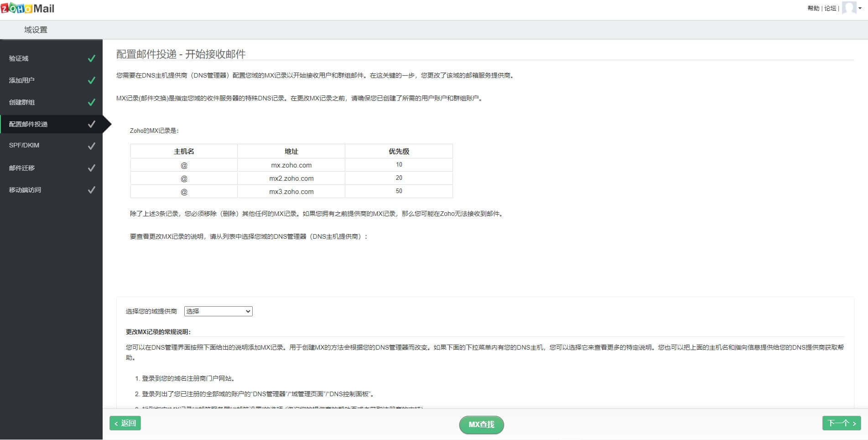Click the checkmark next to 创建群组
The width and height of the screenshot is (868, 440).
pyautogui.click(x=92, y=102)
